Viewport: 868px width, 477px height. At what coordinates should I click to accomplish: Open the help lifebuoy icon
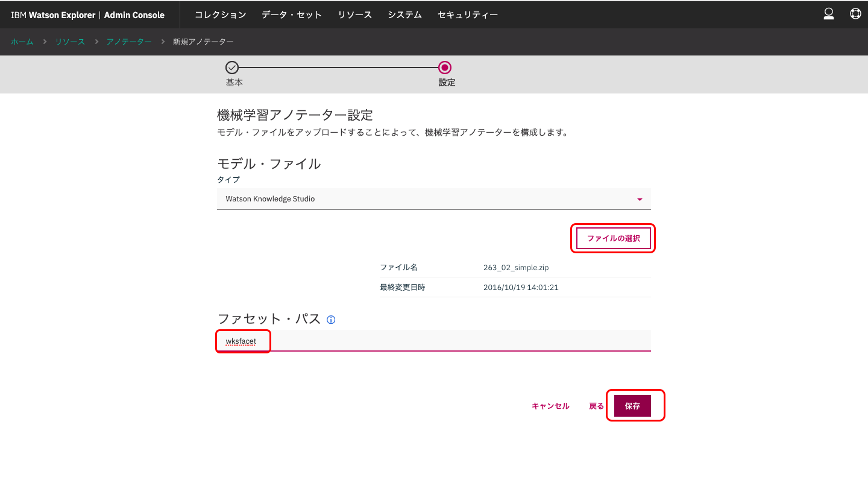(x=855, y=14)
